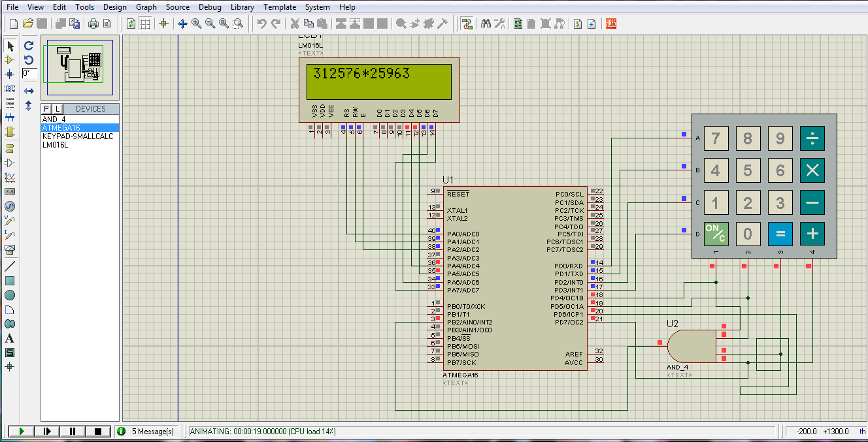Select the Voltage Probe tool
This screenshot has height=442, width=868.
click(x=10, y=221)
